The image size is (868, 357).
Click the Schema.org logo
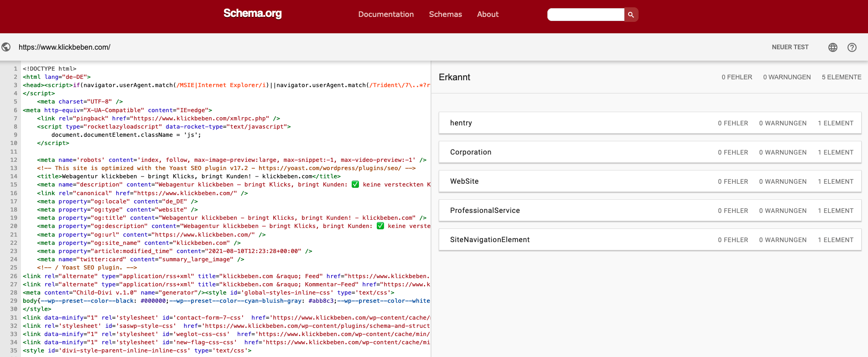pyautogui.click(x=252, y=14)
